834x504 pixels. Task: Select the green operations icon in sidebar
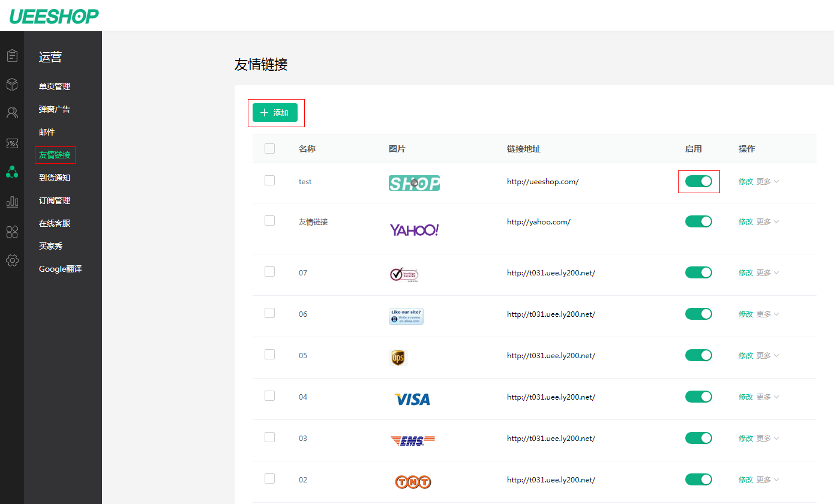pyautogui.click(x=12, y=172)
